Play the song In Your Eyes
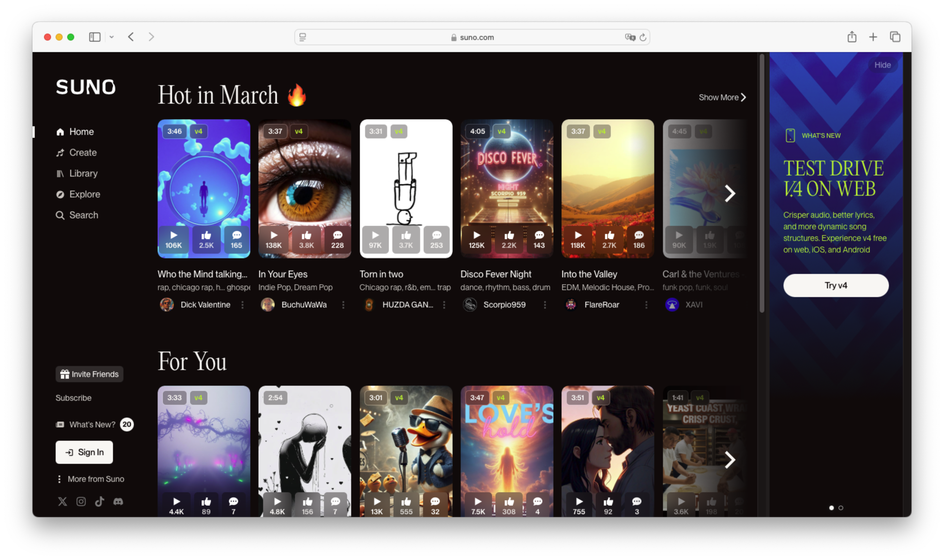The image size is (944, 560). point(274,240)
